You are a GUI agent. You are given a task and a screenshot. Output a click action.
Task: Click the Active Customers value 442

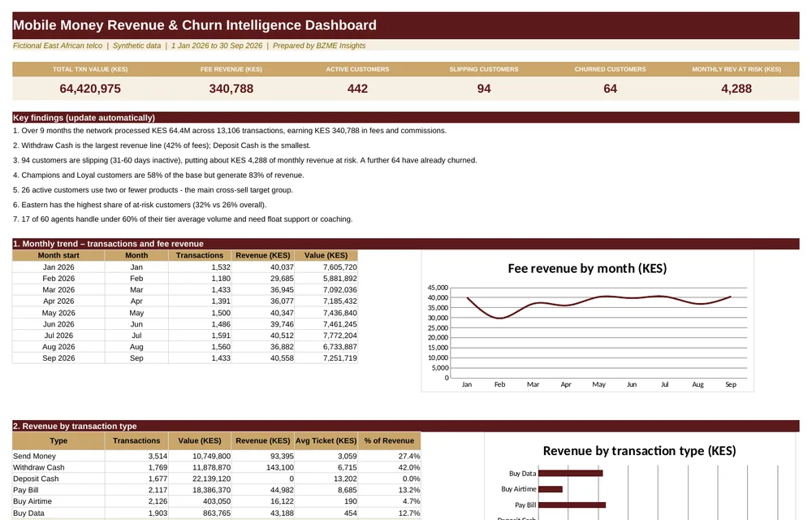point(357,89)
